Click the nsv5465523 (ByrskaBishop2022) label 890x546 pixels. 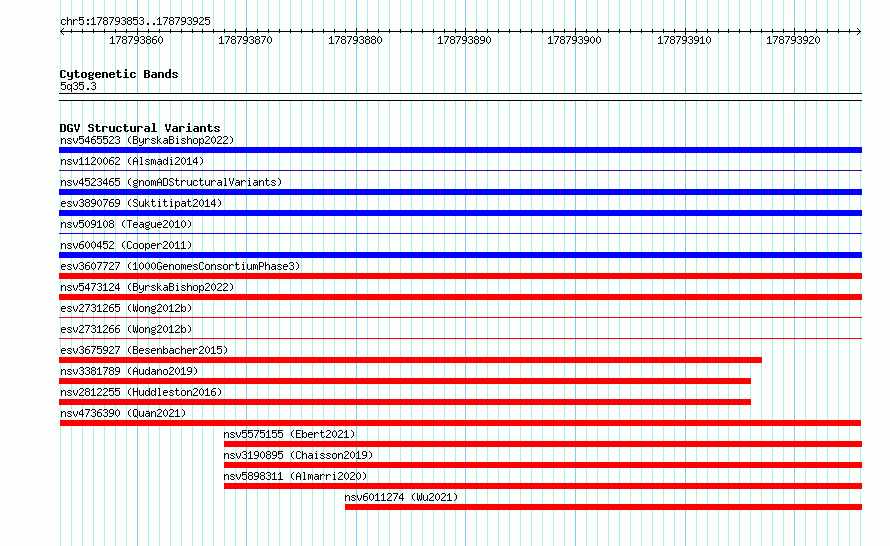(147, 140)
